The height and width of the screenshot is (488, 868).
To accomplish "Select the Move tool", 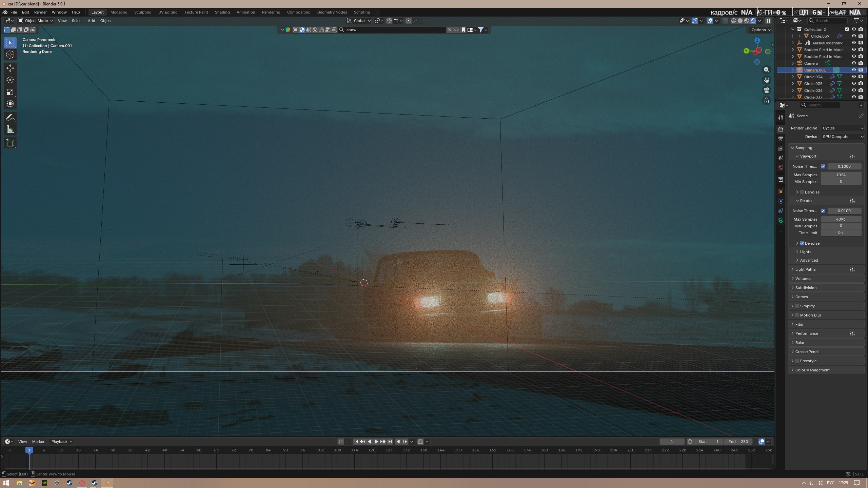I will [x=10, y=68].
